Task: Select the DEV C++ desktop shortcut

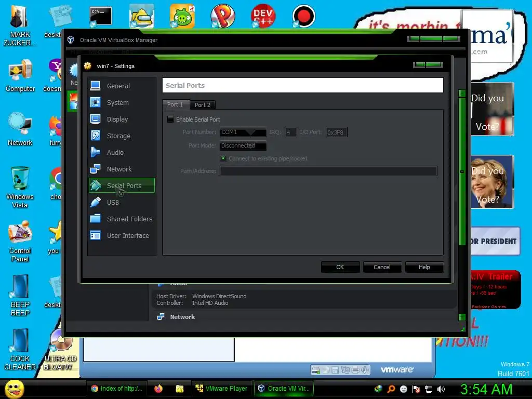Action: click(263, 16)
